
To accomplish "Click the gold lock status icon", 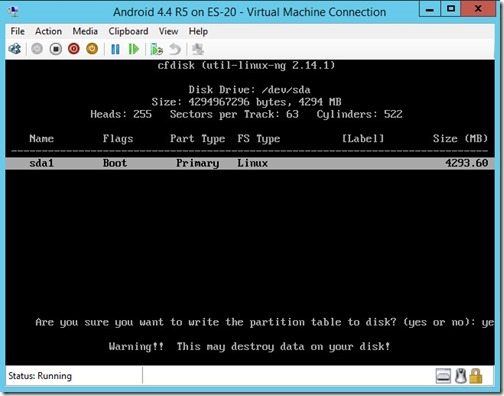I will [x=476, y=376].
